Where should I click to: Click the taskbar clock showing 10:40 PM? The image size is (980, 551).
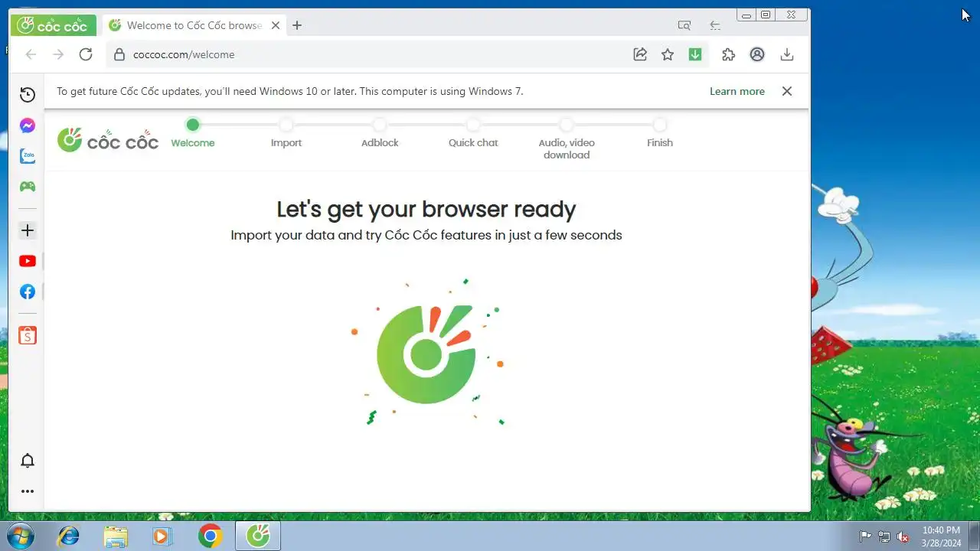[941, 536]
